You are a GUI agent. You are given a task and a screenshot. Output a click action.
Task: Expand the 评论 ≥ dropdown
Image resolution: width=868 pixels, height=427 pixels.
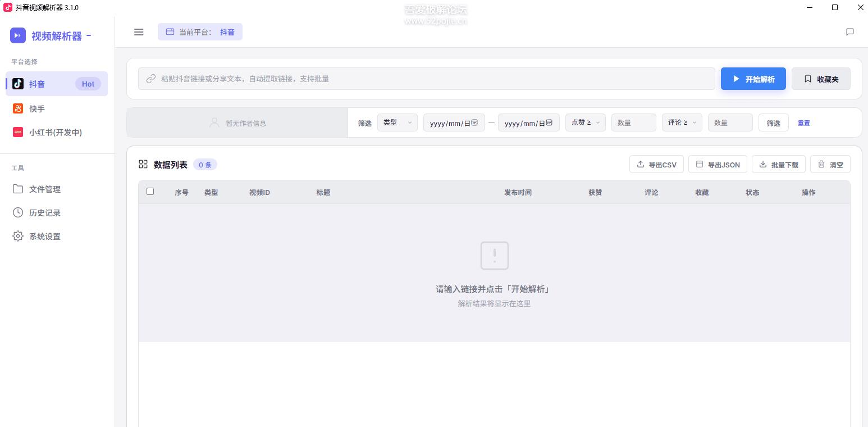tap(682, 122)
